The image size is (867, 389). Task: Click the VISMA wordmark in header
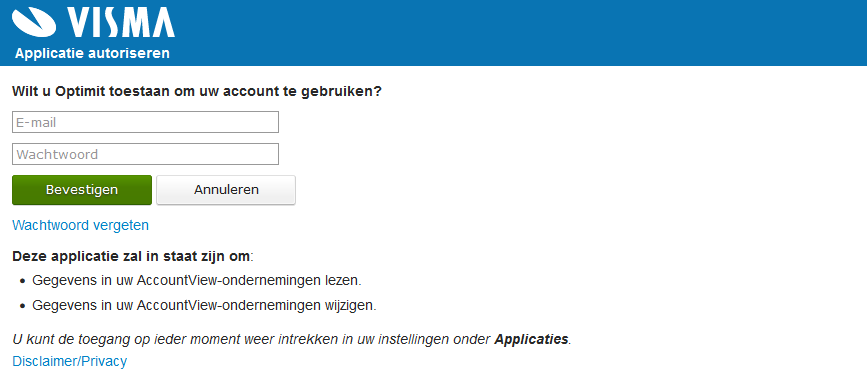click(x=123, y=22)
